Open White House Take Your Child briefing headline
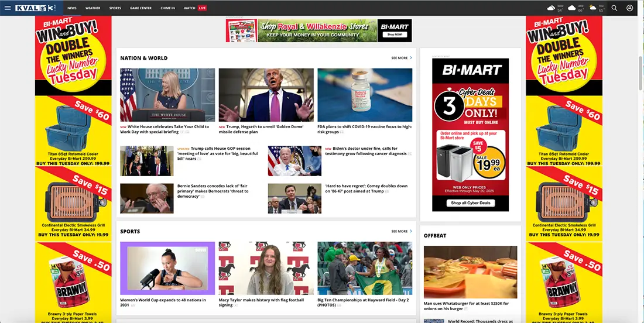The height and width of the screenshot is (323, 644). [165, 129]
